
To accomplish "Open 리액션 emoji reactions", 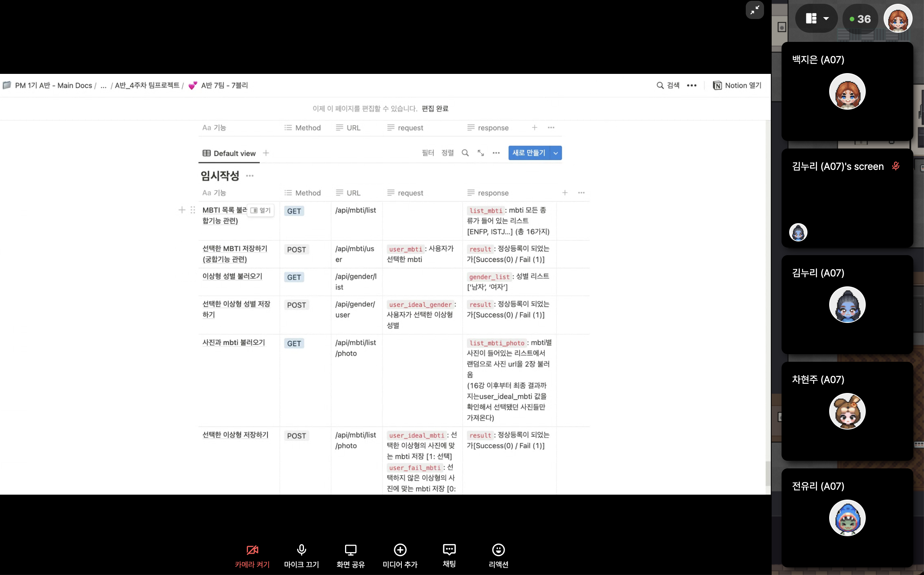I will coord(498,556).
